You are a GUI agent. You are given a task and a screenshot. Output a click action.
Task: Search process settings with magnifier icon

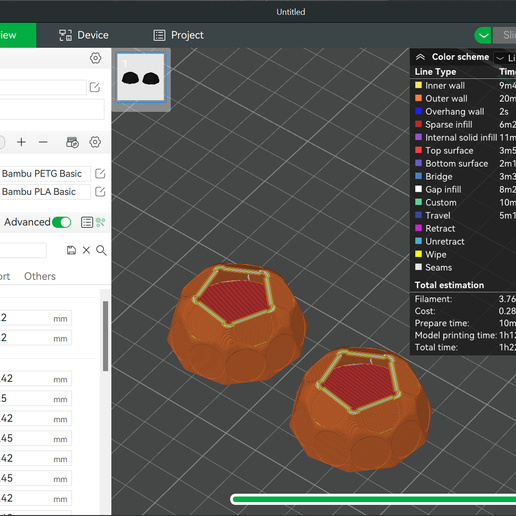pos(101,250)
